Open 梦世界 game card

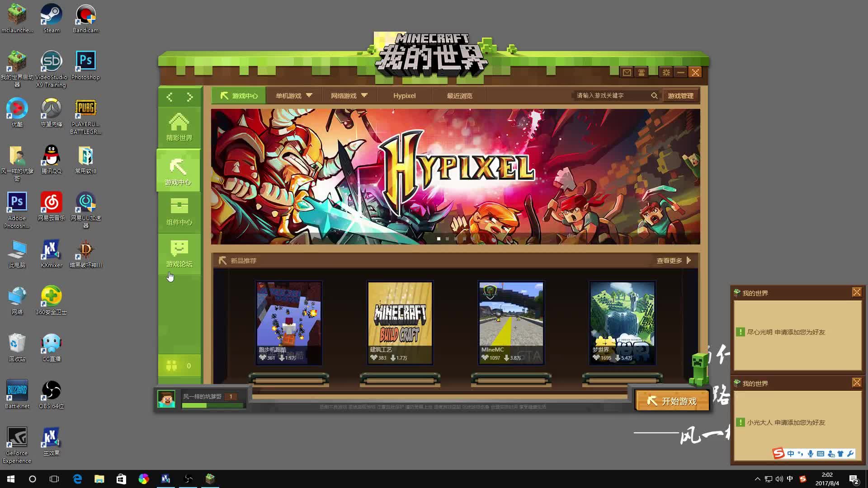point(623,323)
